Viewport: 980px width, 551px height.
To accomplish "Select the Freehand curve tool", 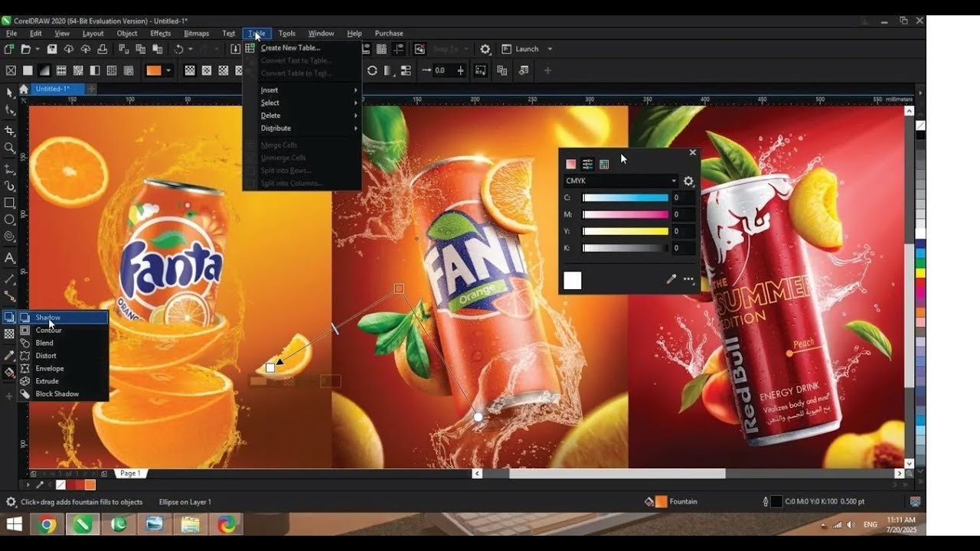I will coord(9,168).
